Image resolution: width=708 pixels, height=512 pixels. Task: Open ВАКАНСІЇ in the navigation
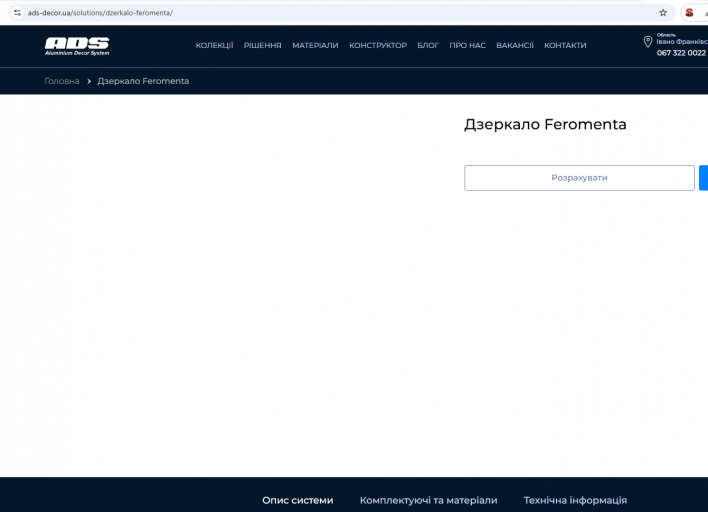click(515, 45)
